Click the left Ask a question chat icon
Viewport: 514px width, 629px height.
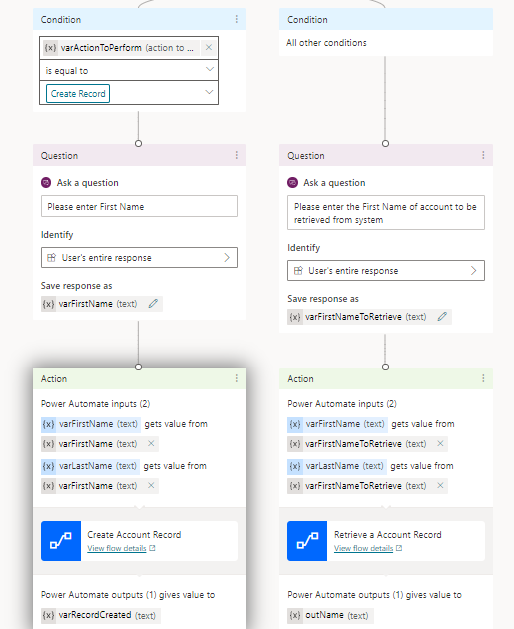(46, 183)
